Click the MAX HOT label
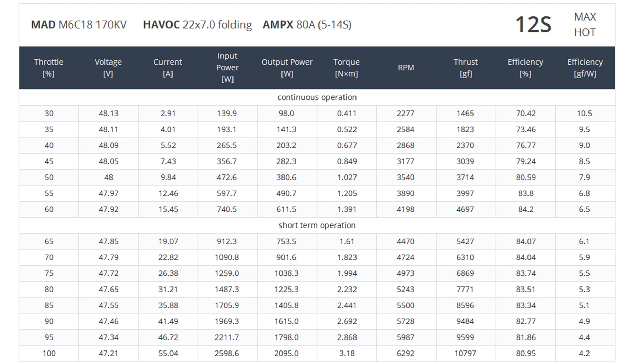638x364 pixels. coord(585,25)
